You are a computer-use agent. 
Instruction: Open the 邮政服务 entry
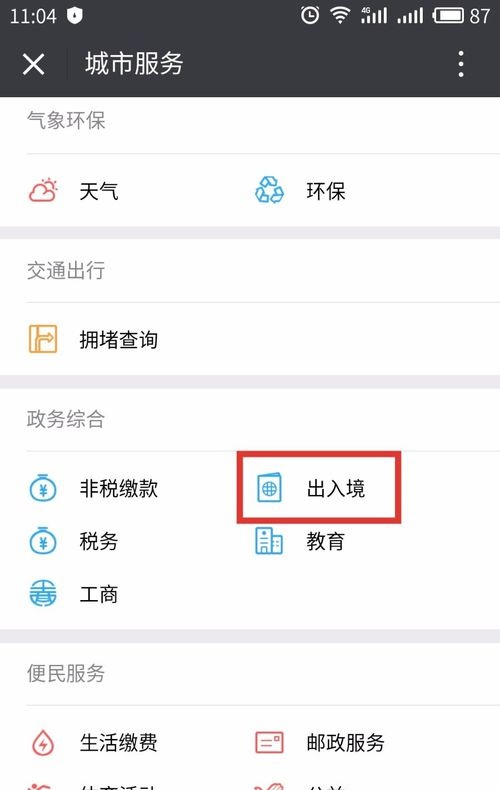coord(346,743)
